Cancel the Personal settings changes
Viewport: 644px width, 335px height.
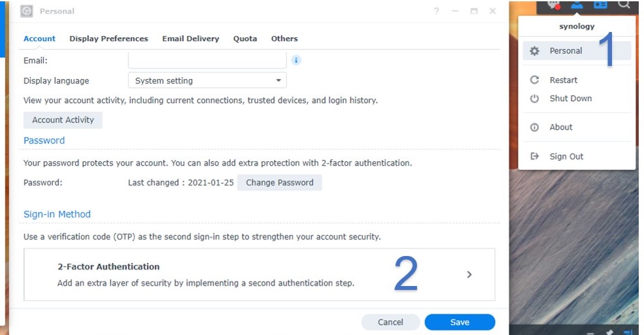390,323
